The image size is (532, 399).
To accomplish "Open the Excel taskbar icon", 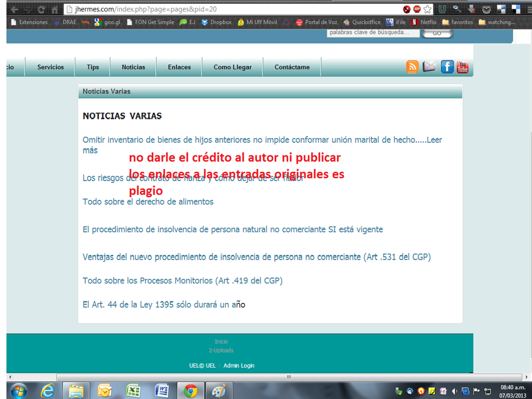I will point(133,391).
